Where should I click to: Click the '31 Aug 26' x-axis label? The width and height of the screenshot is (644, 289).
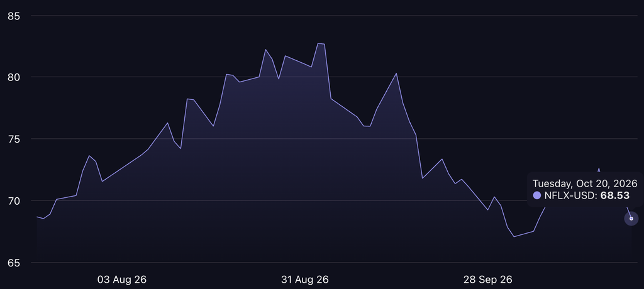[x=305, y=280]
